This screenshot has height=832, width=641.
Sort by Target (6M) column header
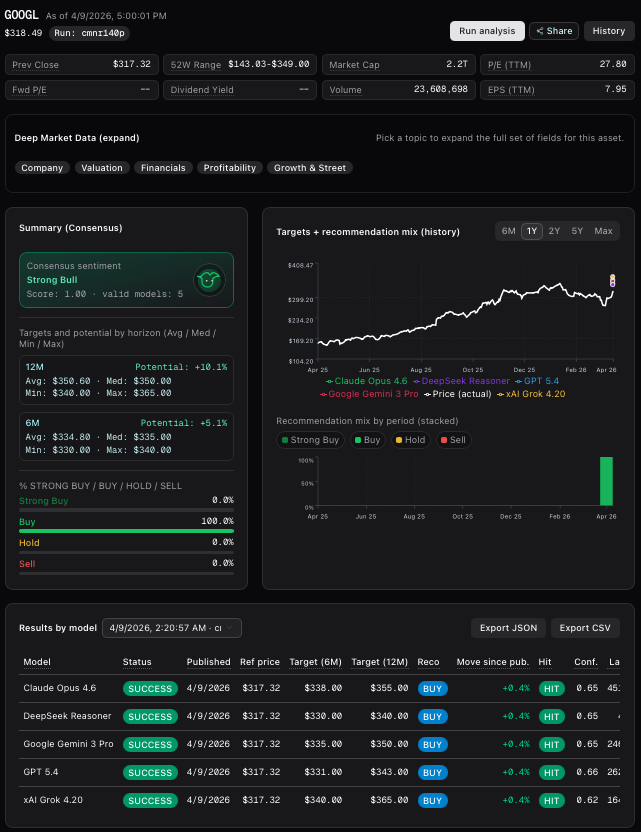tap(315, 662)
